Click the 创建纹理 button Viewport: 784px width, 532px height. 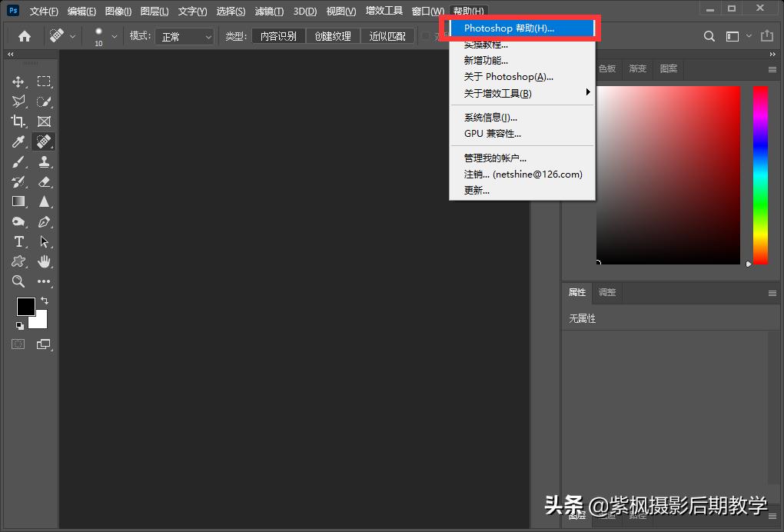click(333, 36)
